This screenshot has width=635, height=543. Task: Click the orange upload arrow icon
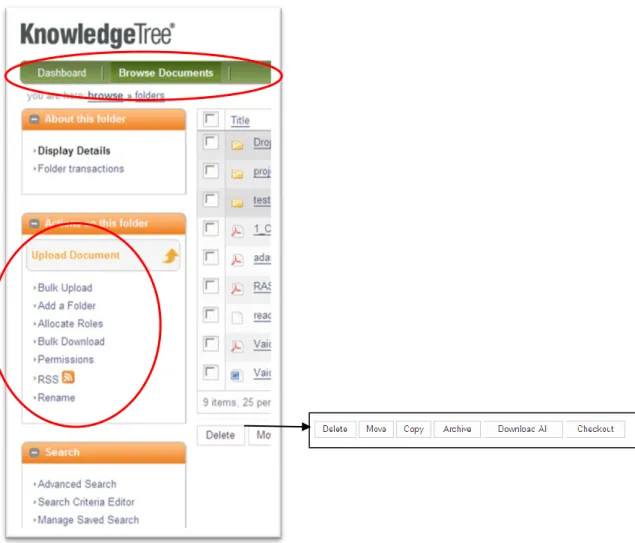(170, 256)
